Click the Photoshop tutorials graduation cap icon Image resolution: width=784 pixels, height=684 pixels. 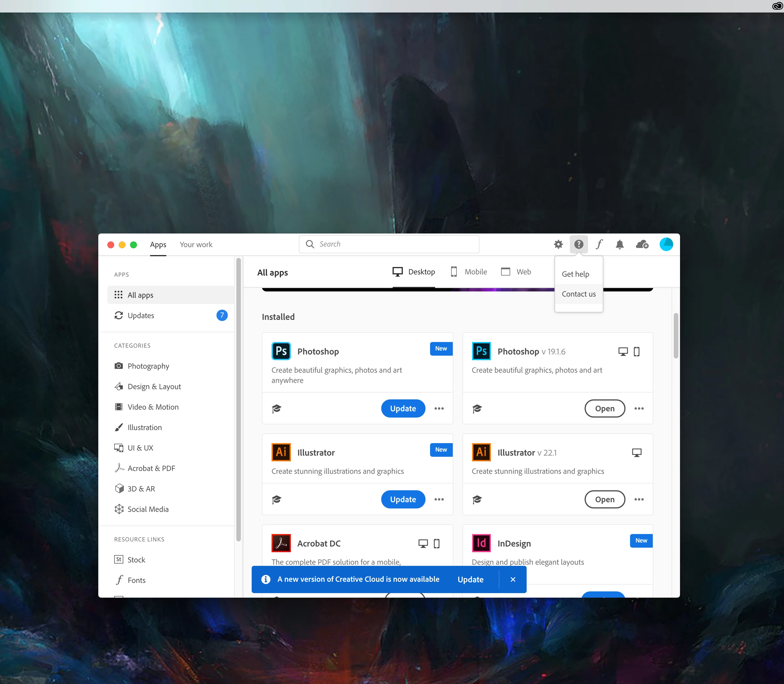(x=277, y=408)
